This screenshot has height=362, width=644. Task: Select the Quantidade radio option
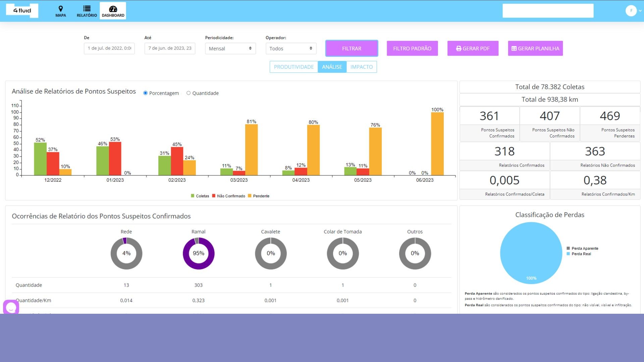[189, 93]
